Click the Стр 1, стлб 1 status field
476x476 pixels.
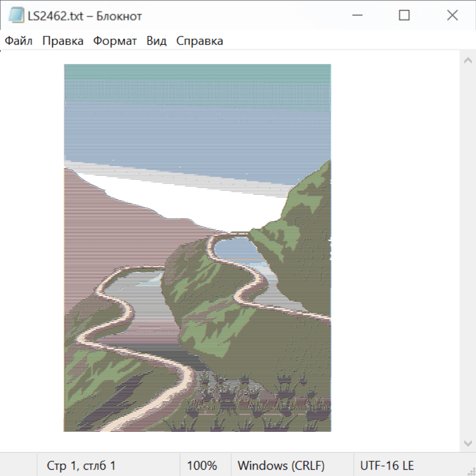coord(108,465)
